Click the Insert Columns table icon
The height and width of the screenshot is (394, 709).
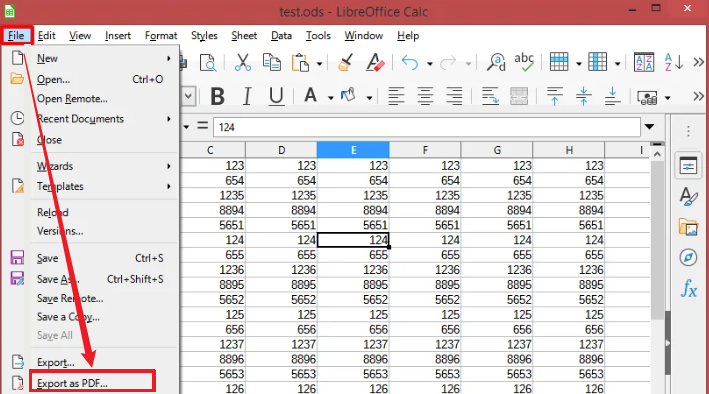[597, 62]
